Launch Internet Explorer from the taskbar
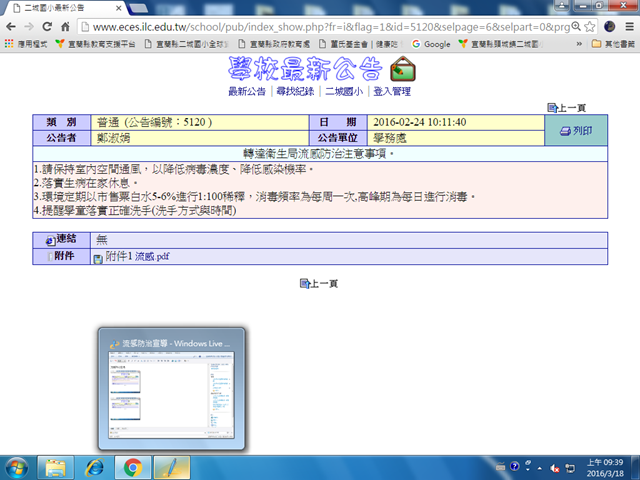 click(95, 467)
